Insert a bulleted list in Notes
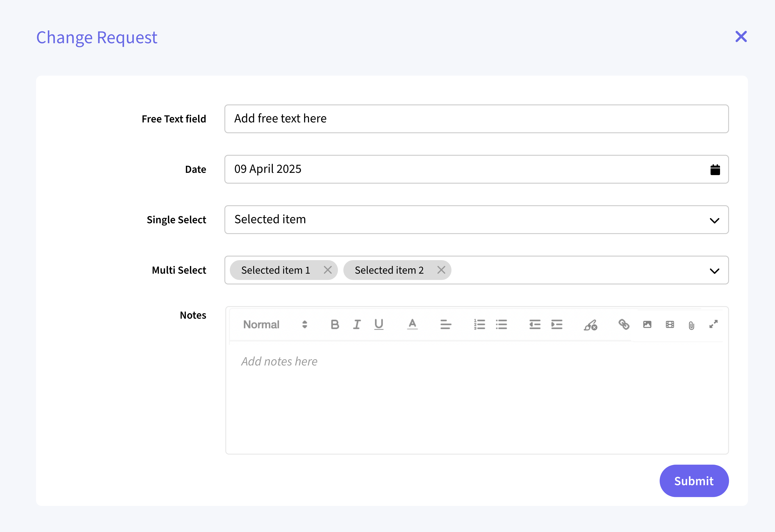Viewport: 775px width, 532px height. 501,324
